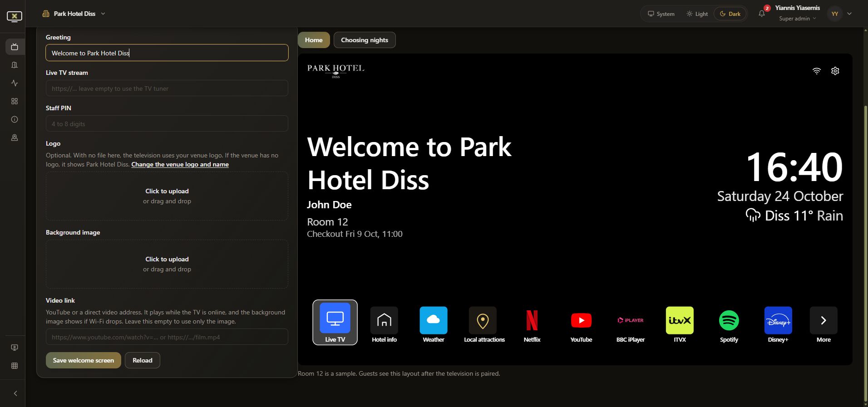Screen dimensions: 868x407
Task: Open the activity pulse icon in the sidebar
Action: pyautogui.click(x=15, y=83)
